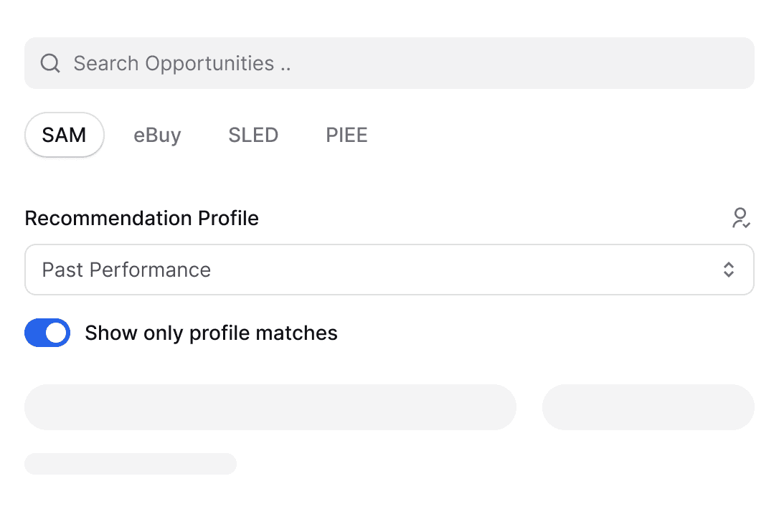Screen dimensions: 779x532
Task: Click the SAM pill button label
Action: coord(64,135)
